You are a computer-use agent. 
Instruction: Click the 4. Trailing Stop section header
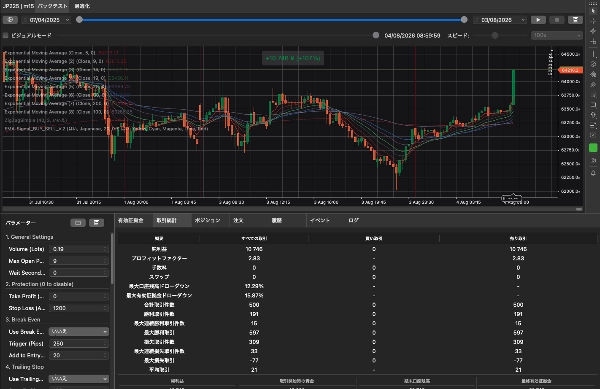pos(25,367)
